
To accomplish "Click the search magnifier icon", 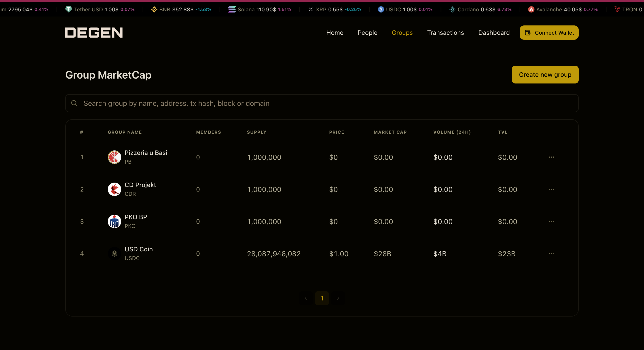I will 74,103.
